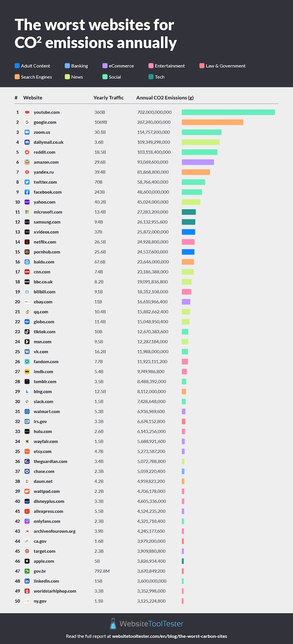Screen dimensions: 293x644
Task: Open the websitetooltester.com full report link
Action: coord(146,636)
